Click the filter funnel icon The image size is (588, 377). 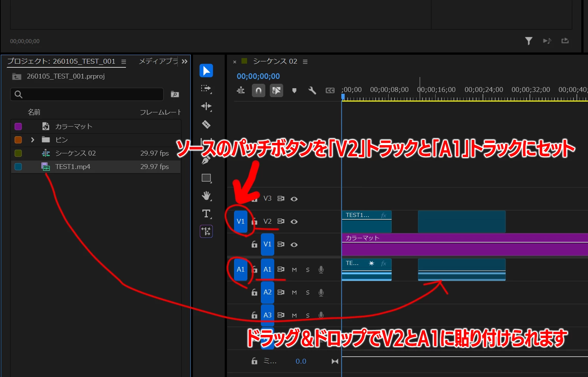coord(528,41)
